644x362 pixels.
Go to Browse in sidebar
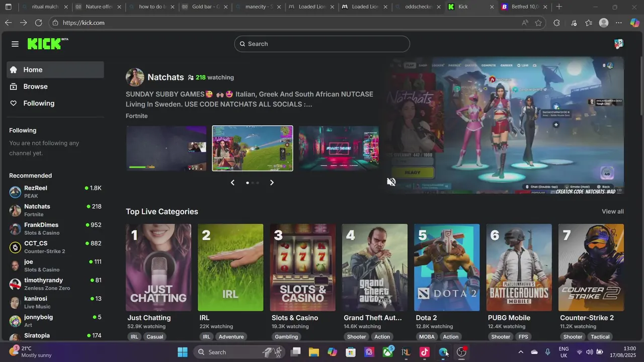(55, 86)
